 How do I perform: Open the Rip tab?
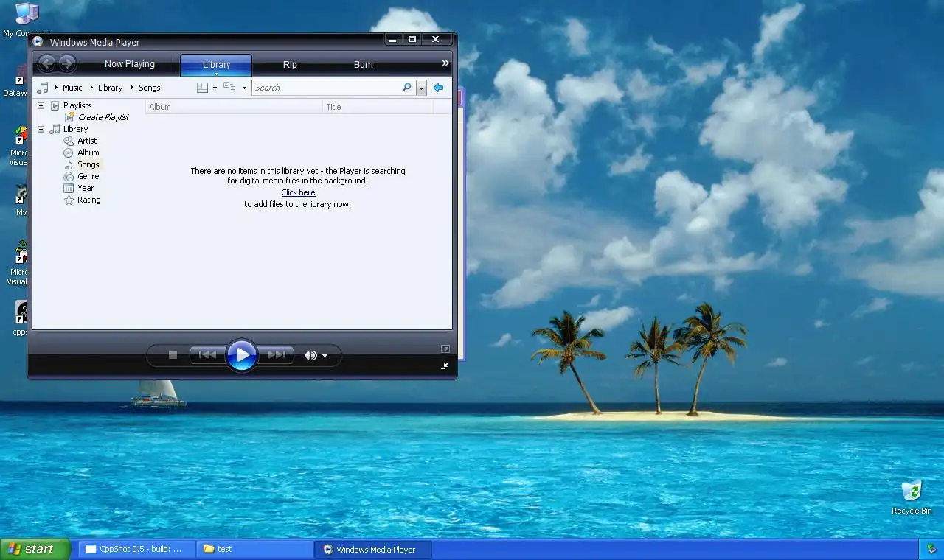tap(290, 65)
